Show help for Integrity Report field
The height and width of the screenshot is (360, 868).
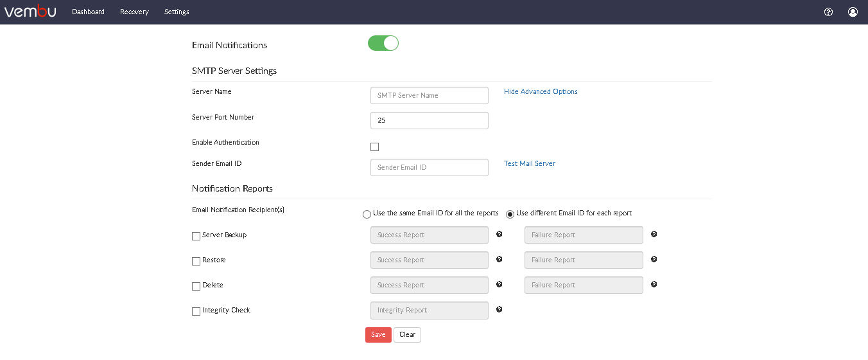499,310
